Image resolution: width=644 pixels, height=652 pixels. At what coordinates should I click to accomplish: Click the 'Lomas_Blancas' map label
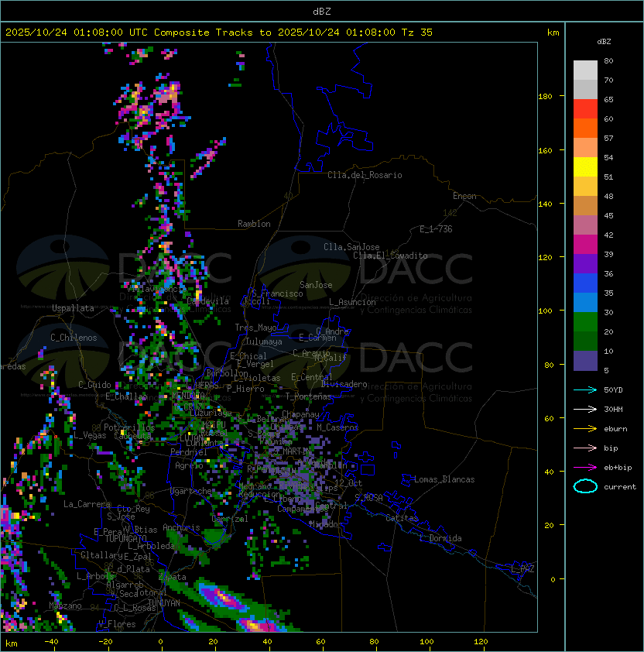(444, 479)
